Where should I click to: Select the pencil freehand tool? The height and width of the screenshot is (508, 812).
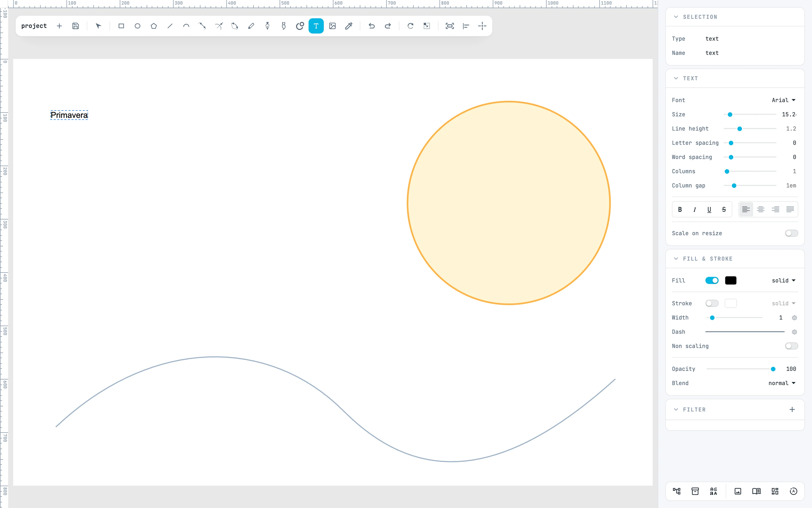click(x=251, y=26)
